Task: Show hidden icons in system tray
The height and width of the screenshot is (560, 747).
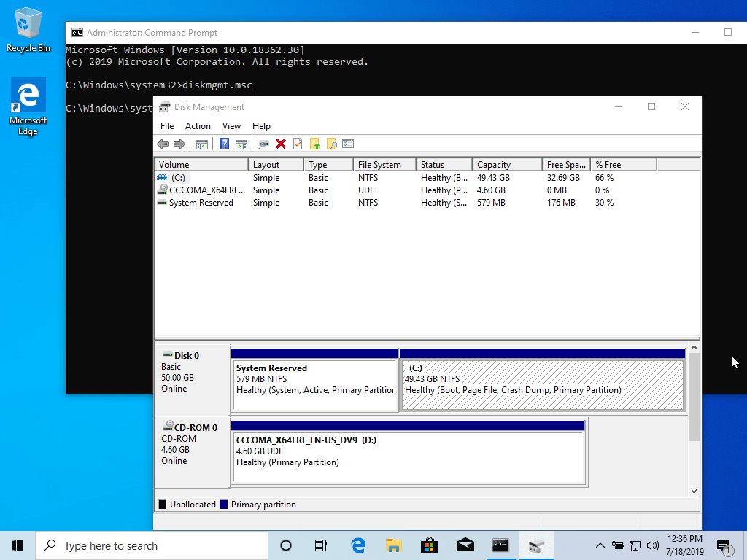Action: click(600, 545)
